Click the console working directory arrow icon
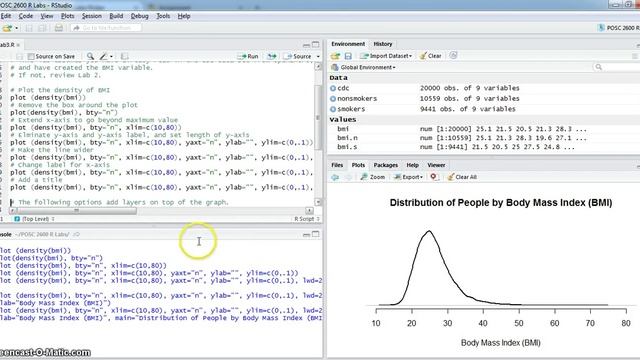Image resolution: width=640 pixels, height=360 pixels. click(76, 235)
